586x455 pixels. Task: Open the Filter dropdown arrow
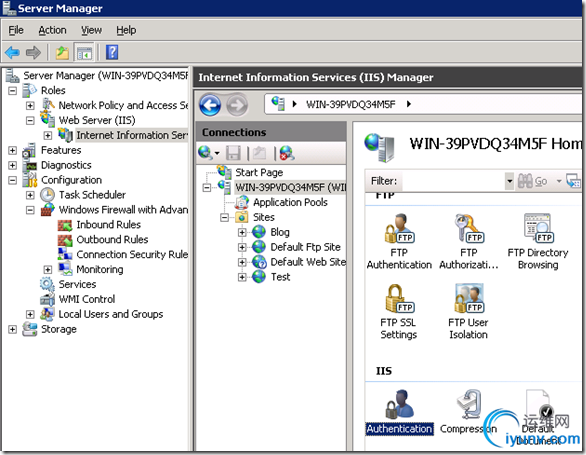pyautogui.click(x=509, y=181)
